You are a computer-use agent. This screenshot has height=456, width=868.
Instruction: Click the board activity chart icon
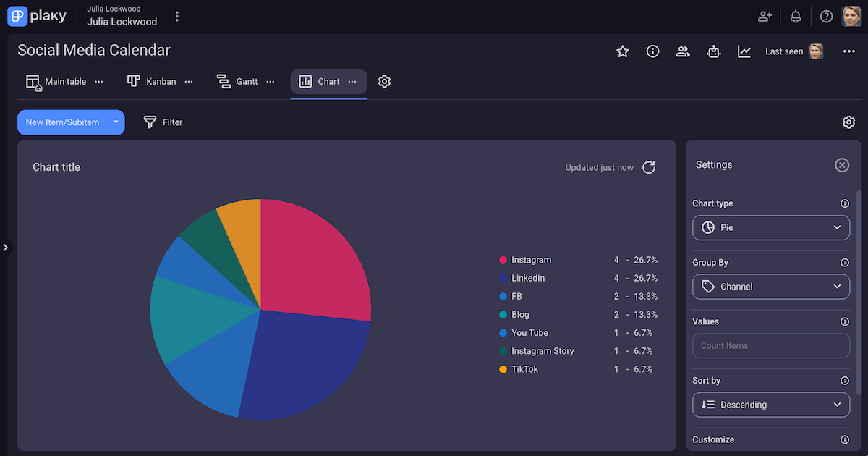744,51
